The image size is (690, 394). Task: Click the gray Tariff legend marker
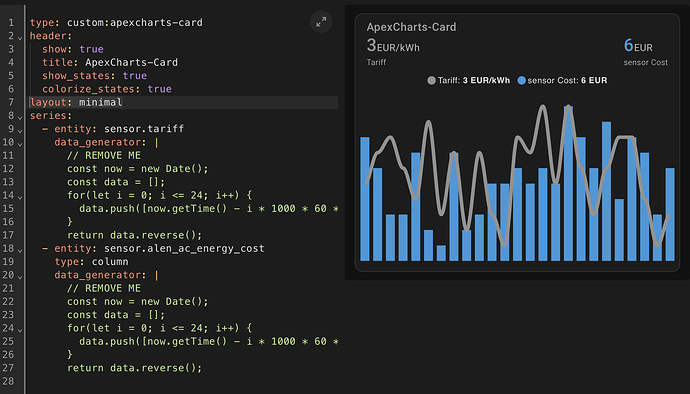coord(431,81)
